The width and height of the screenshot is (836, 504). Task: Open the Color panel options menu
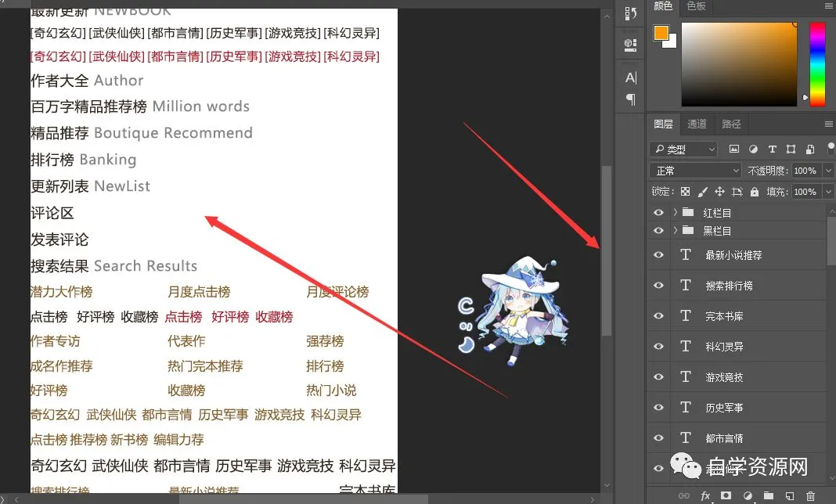[x=828, y=5]
